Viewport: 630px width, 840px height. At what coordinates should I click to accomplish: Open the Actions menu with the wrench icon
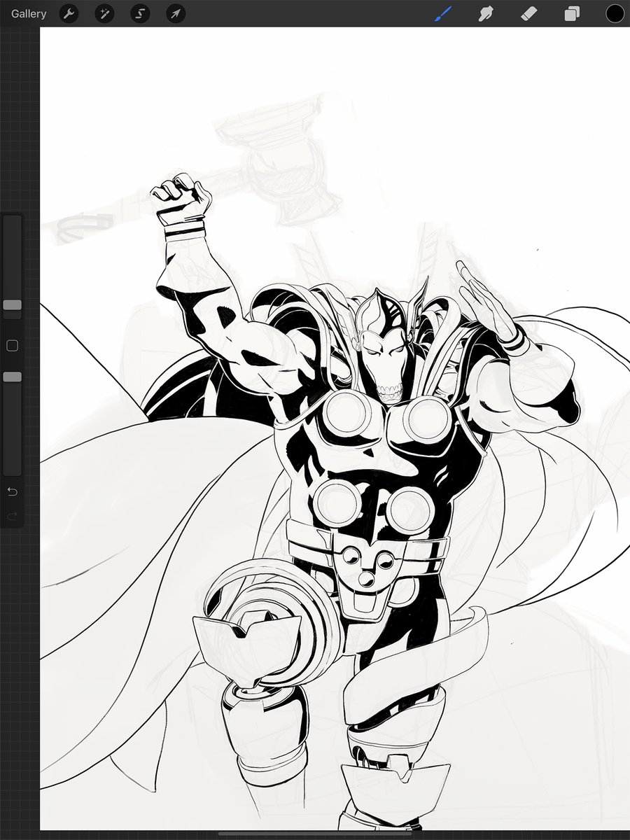69,13
